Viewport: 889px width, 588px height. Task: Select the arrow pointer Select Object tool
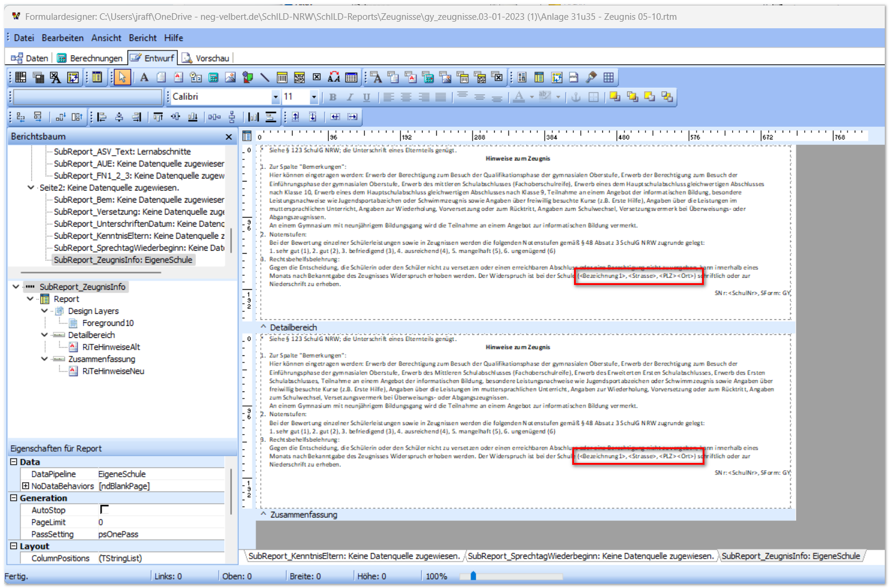pyautogui.click(x=122, y=78)
